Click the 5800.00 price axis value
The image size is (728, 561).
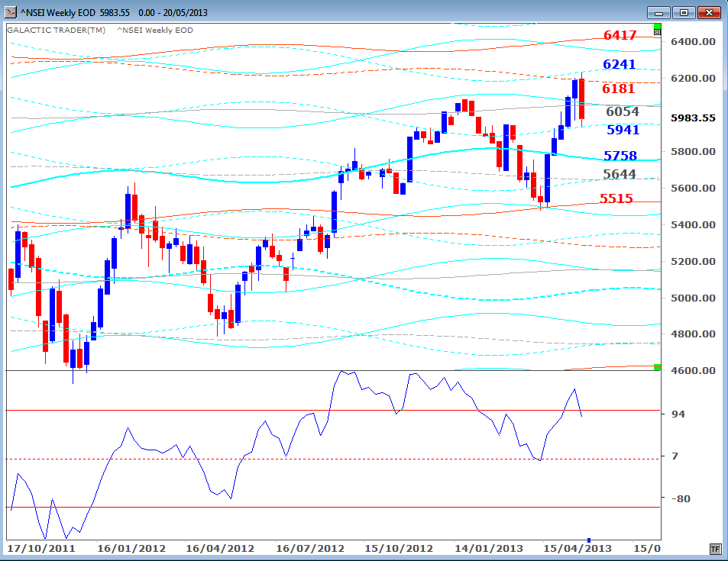point(693,152)
